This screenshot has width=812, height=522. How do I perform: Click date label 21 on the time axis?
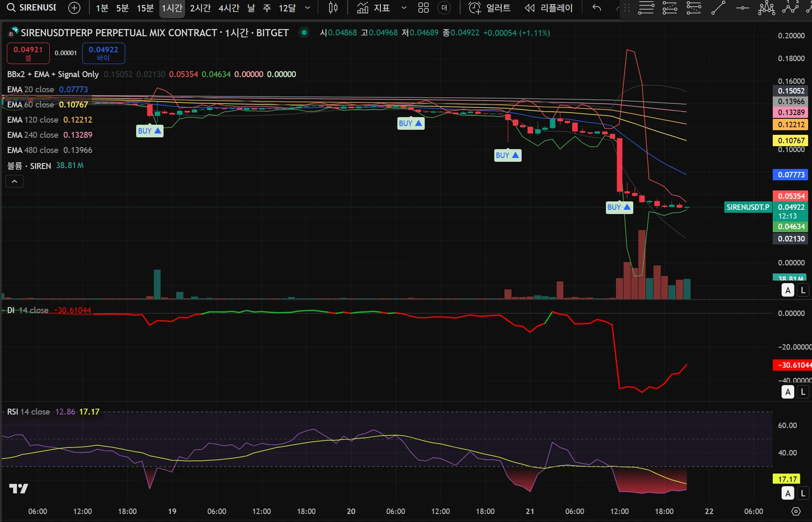pos(530,511)
